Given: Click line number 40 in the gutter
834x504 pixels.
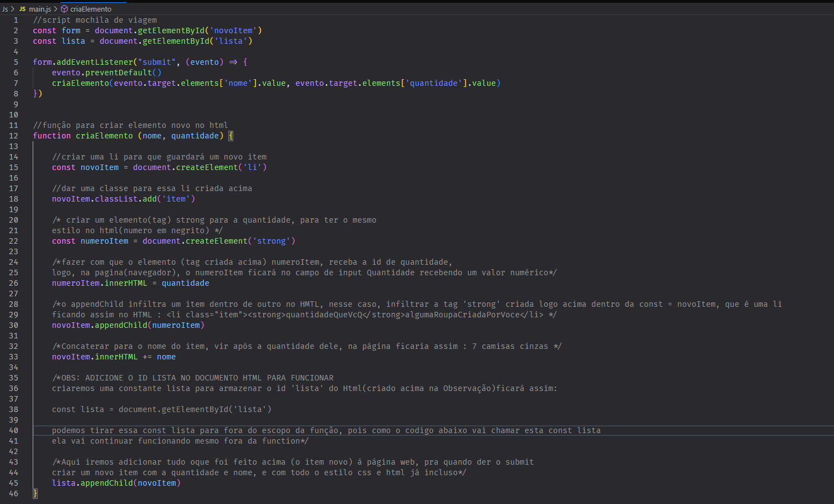Looking at the screenshot, I should 14,430.
